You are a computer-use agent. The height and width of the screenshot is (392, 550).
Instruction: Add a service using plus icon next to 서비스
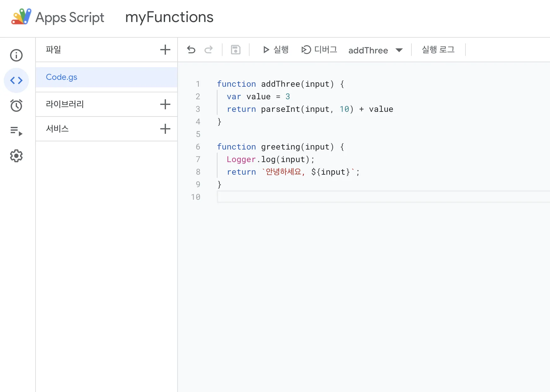tap(165, 129)
